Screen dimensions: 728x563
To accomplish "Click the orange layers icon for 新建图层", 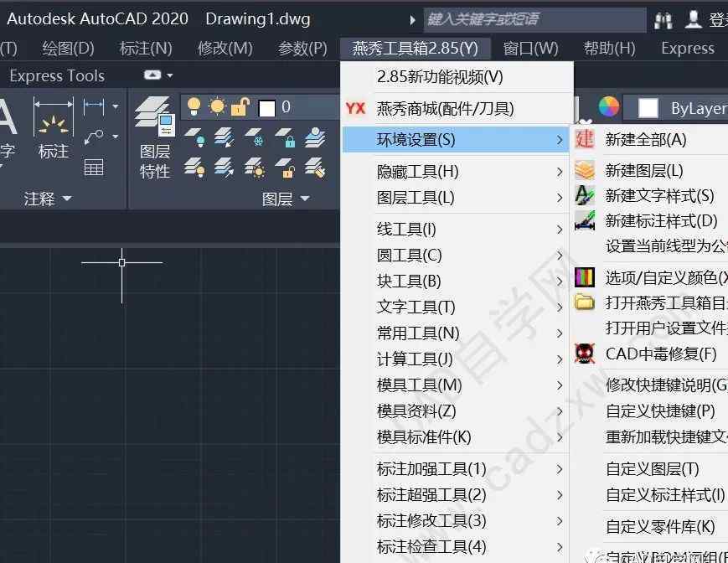I will click(x=585, y=170).
